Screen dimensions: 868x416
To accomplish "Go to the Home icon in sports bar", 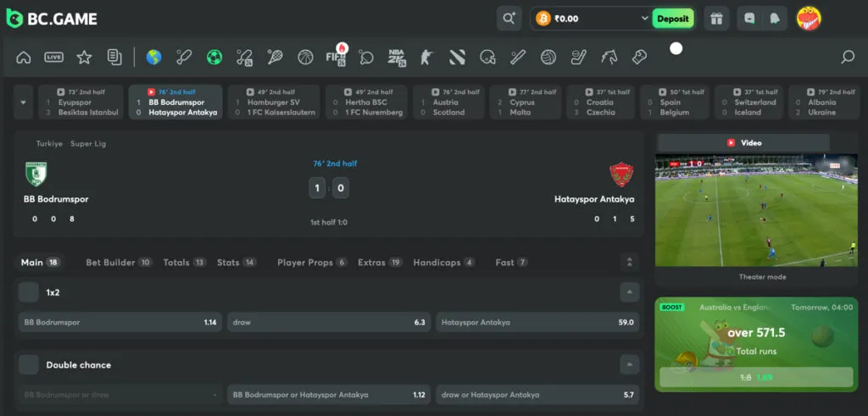I will click(x=23, y=57).
